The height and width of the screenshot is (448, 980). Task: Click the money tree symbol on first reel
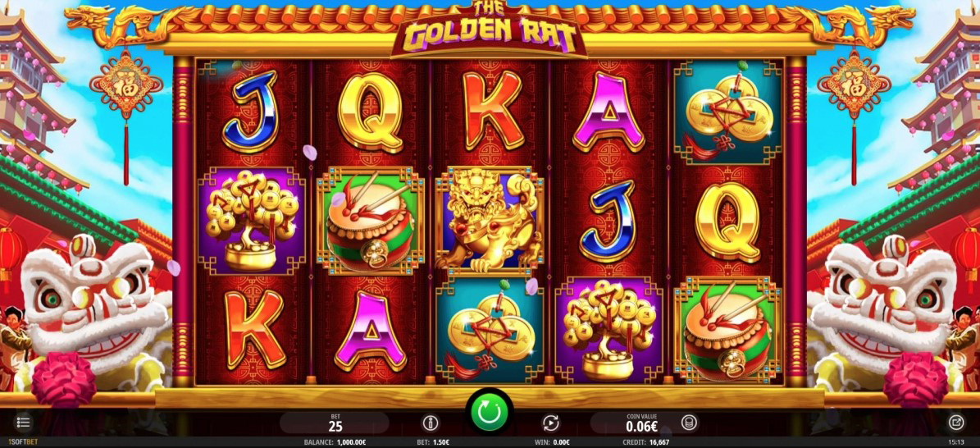click(251, 220)
